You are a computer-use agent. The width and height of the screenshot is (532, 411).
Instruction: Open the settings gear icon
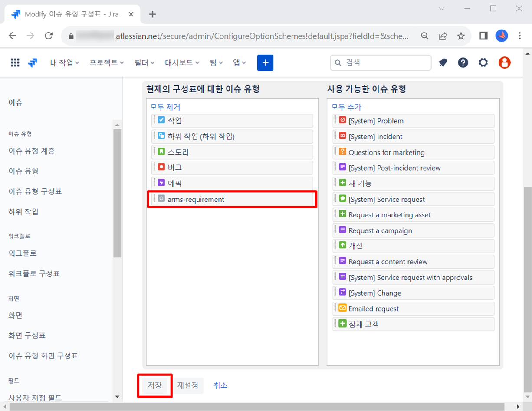(x=483, y=63)
